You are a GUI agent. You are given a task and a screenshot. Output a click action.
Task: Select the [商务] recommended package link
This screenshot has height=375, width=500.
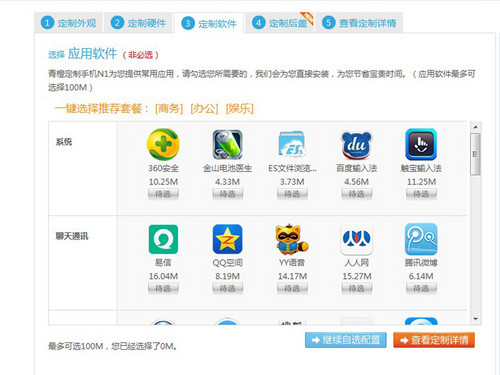click(169, 109)
